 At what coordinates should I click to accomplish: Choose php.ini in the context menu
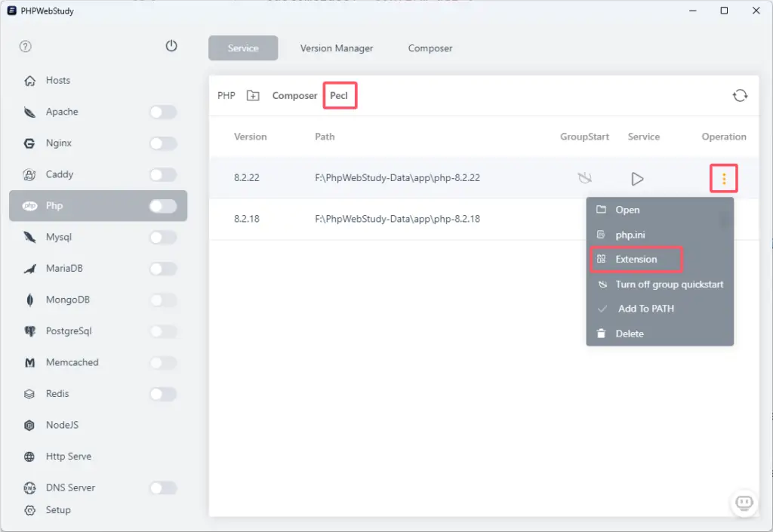coord(630,235)
